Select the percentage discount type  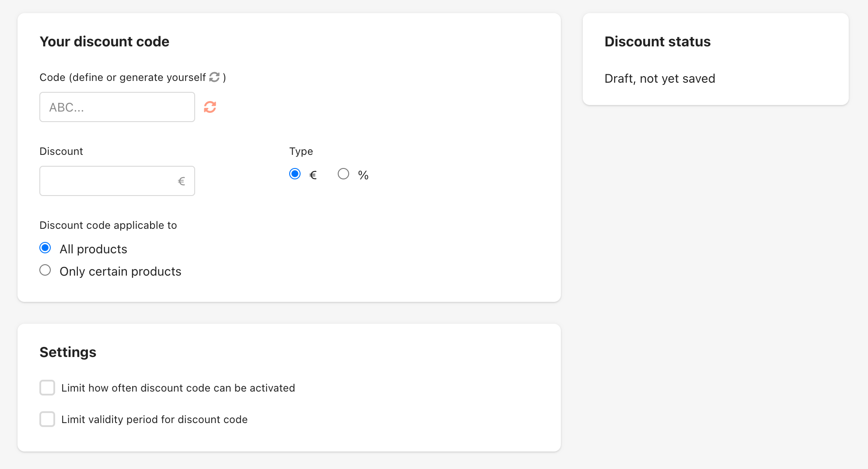(x=344, y=174)
